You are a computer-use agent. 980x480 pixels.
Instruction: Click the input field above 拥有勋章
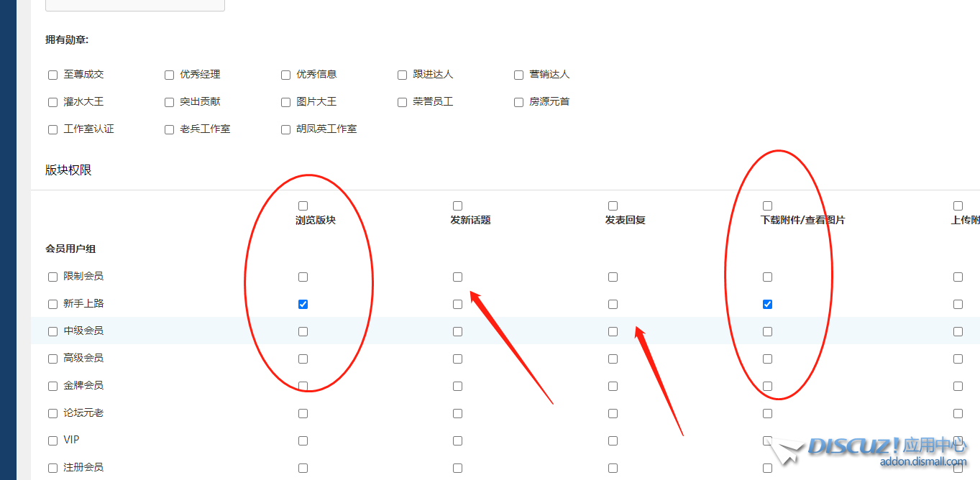point(135,4)
